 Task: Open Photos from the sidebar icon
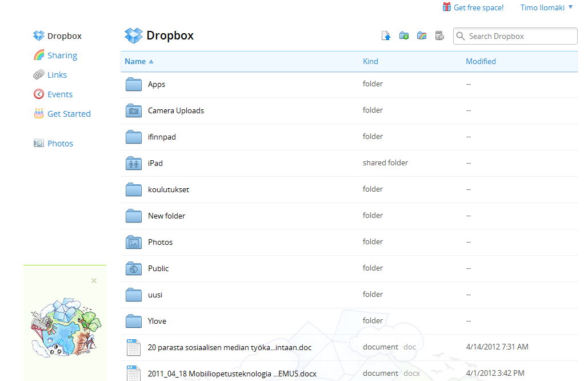pyautogui.click(x=39, y=143)
